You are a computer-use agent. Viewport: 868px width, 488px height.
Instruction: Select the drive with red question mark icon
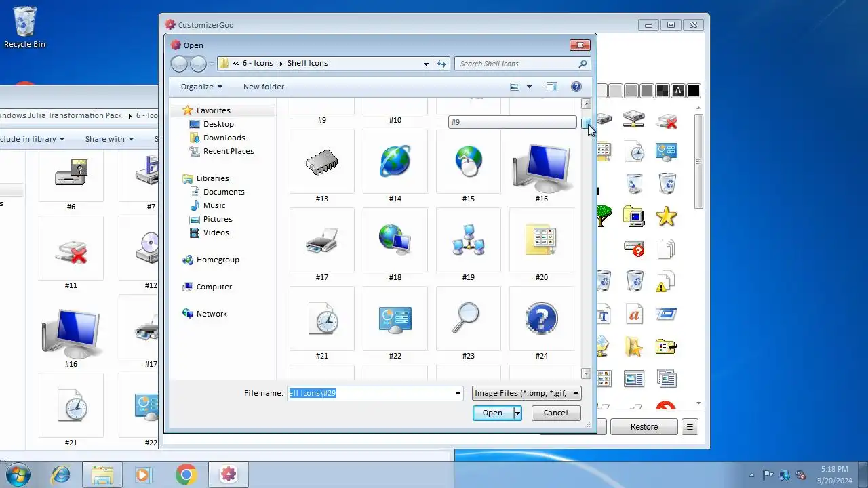(x=634, y=249)
